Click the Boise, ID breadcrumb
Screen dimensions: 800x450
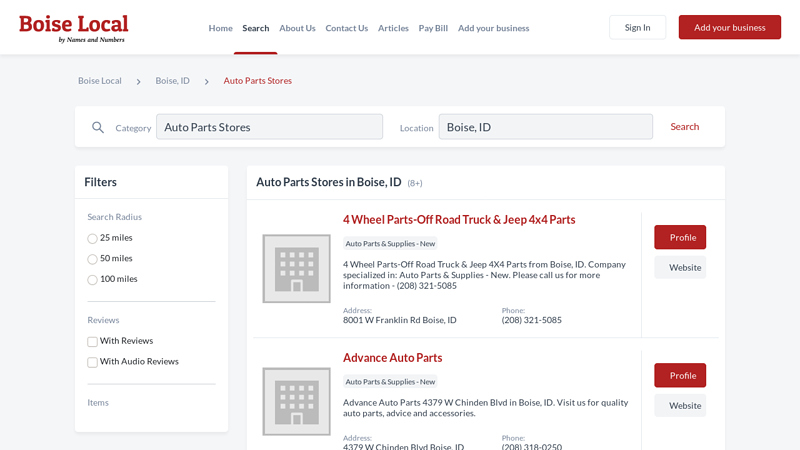172,81
